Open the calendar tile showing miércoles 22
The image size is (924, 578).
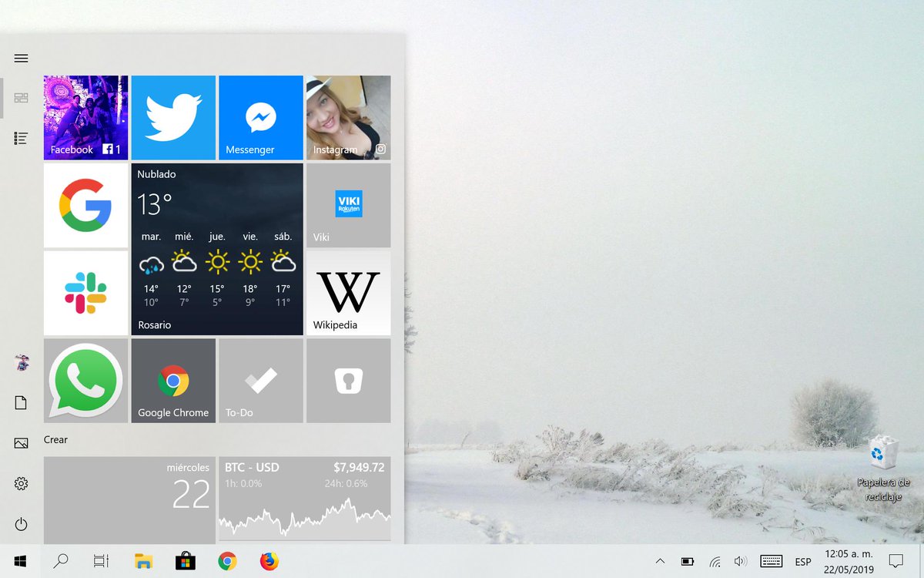(x=129, y=499)
